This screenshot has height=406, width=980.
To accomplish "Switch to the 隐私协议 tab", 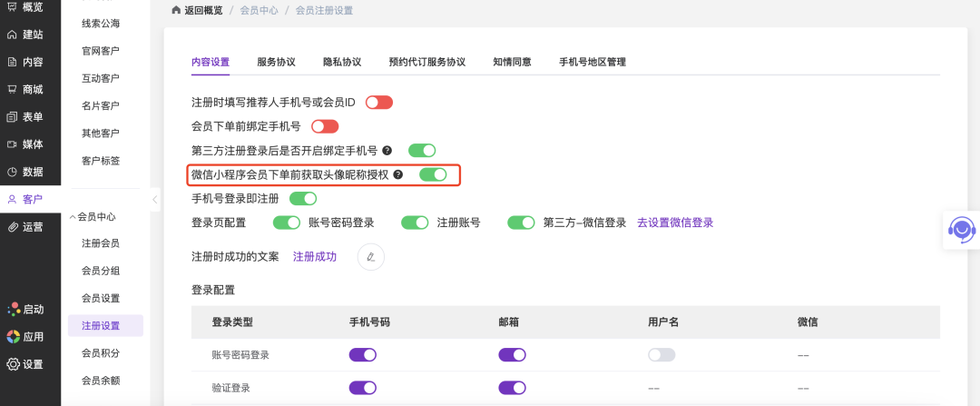I will tap(342, 62).
